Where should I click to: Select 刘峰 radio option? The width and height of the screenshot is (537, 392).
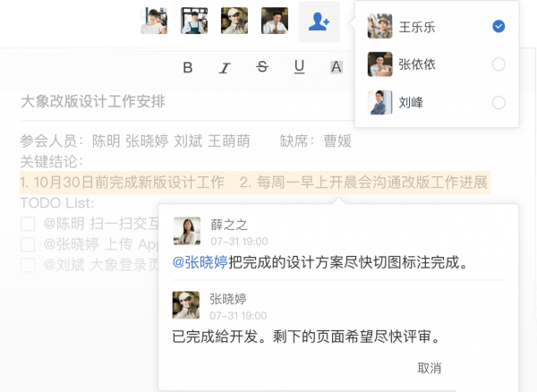click(x=499, y=102)
